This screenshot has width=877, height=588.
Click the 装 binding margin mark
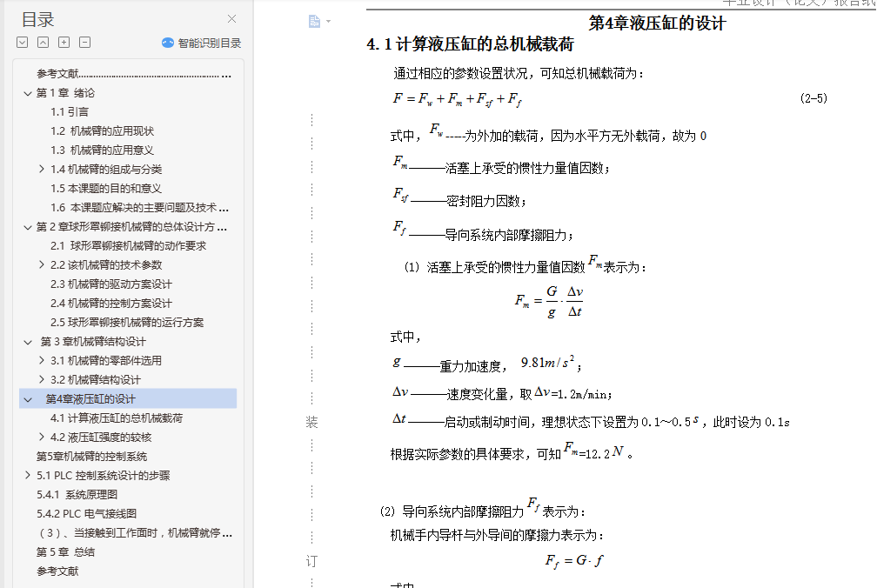tap(312, 422)
